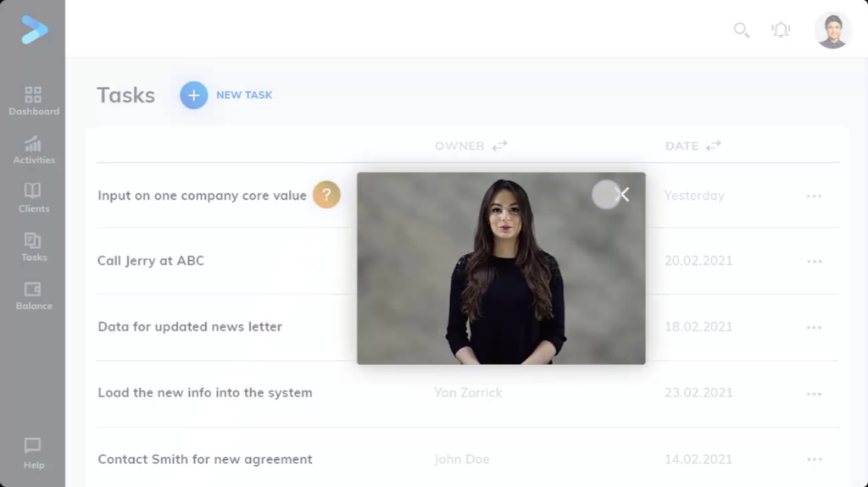868x487 pixels.
Task: Click the Yesterday date cell
Action: point(694,196)
